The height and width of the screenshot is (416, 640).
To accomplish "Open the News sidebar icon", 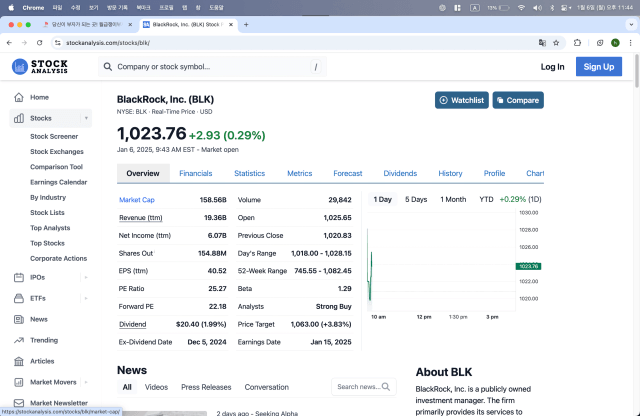I will 19,320.
